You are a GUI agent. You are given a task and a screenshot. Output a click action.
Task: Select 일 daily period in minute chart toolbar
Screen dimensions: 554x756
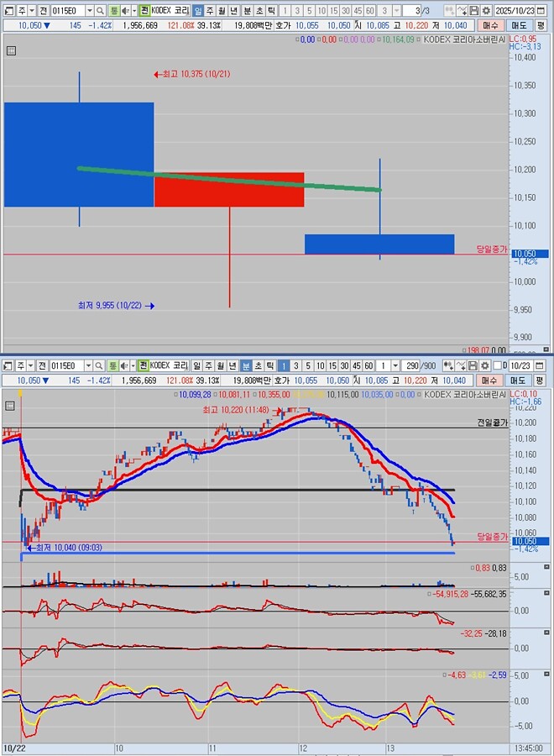pyautogui.click(x=196, y=365)
